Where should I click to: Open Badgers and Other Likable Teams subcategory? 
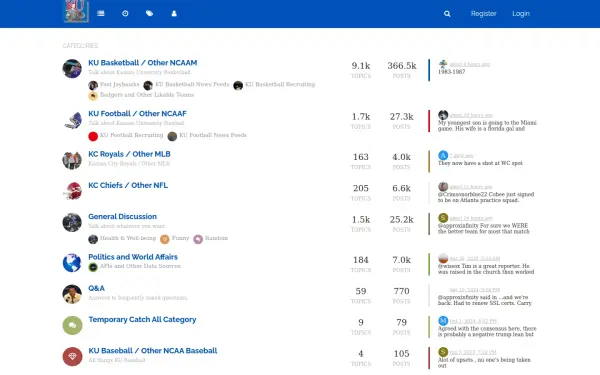click(x=147, y=95)
